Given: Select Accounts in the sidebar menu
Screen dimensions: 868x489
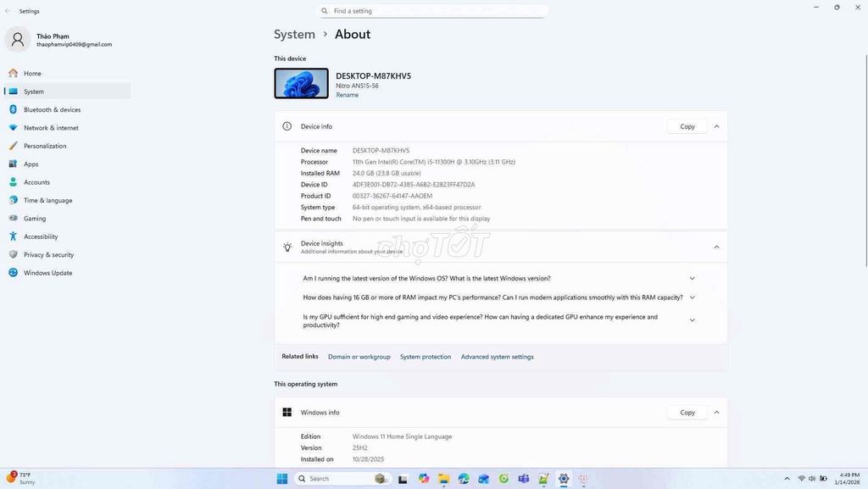Looking at the screenshot, I should click(x=36, y=182).
